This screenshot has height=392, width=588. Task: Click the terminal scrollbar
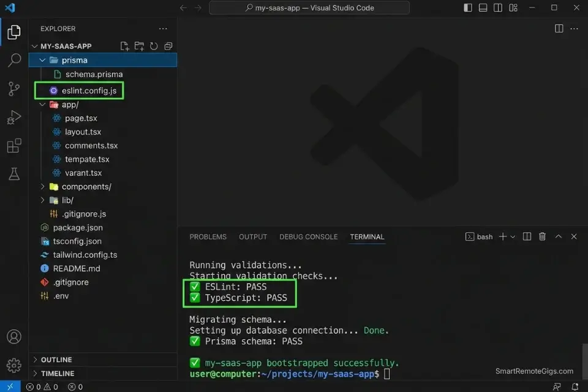[584, 361]
